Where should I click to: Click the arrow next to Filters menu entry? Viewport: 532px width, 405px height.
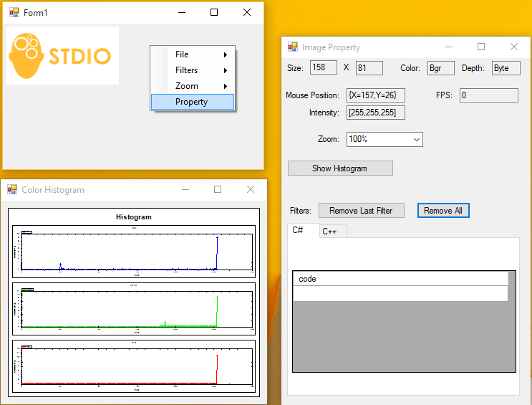[226, 71]
